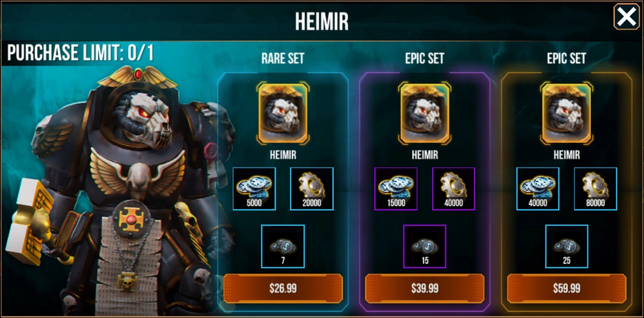Buy the Rare Set for $26.99
Image resolution: width=644 pixels, height=318 pixels.
tap(283, 289)
